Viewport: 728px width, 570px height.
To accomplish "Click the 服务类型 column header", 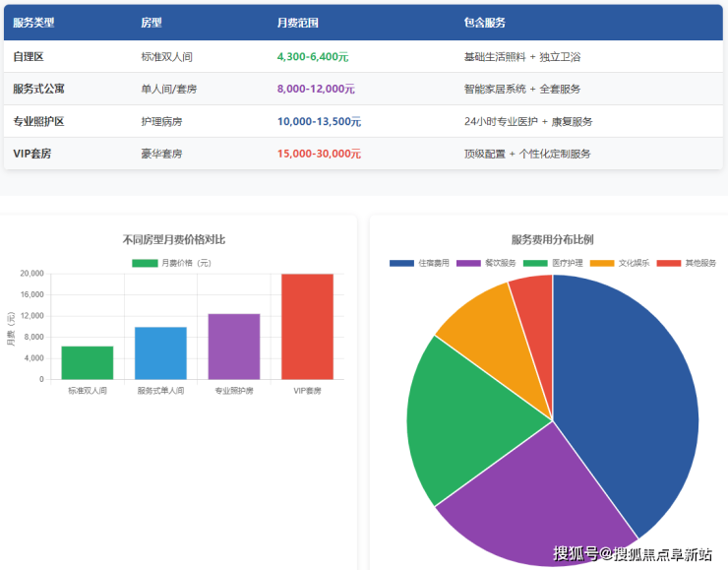I will [34, 22].
